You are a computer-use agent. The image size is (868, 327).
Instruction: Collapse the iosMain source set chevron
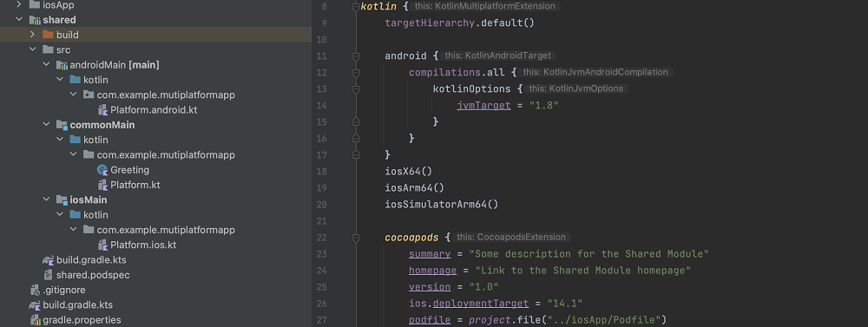point(46,199)
